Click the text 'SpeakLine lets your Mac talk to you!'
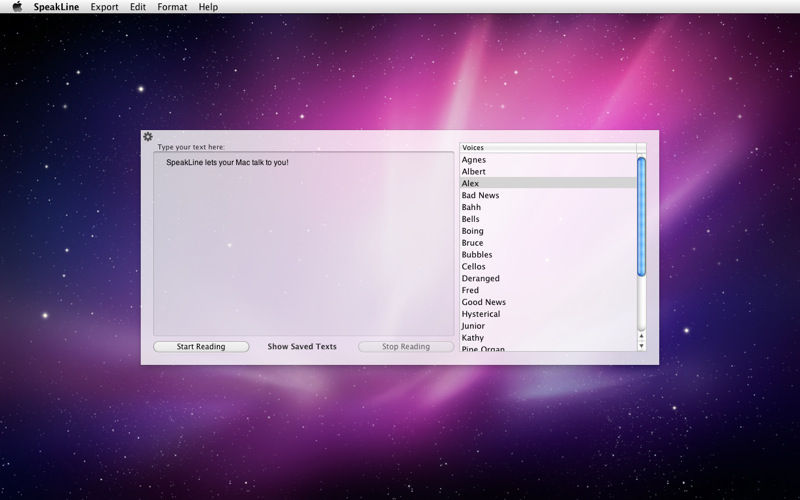This screenshot has height=500, width=800. pos(227,162)
